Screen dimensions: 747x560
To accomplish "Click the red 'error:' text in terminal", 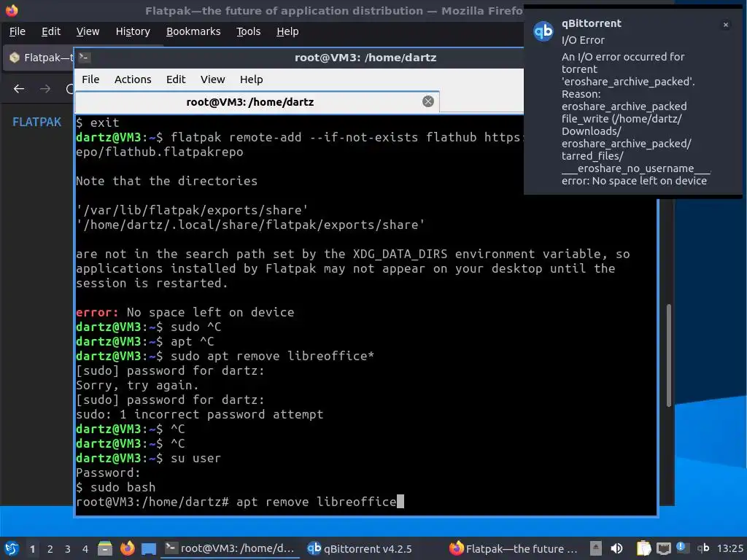I will [97, 312].
